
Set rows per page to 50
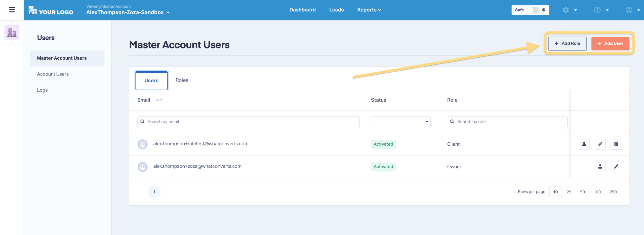click(582, 192)
